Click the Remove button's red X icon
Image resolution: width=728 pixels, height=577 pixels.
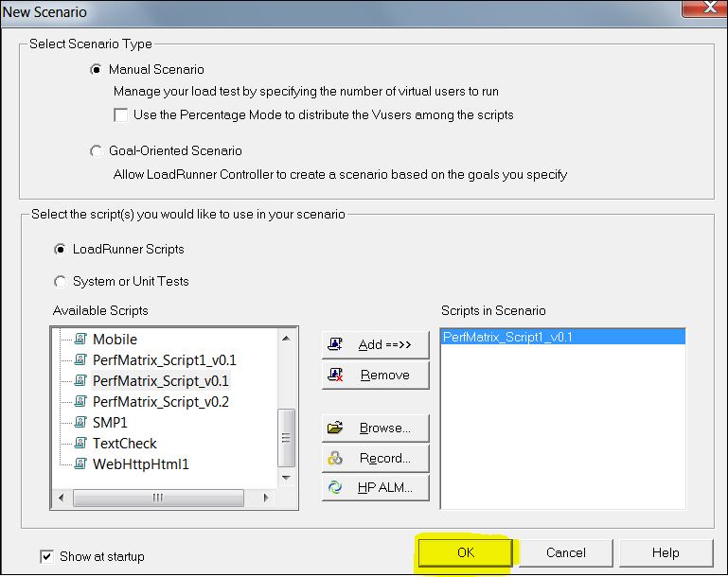click(x=335, y=375)
